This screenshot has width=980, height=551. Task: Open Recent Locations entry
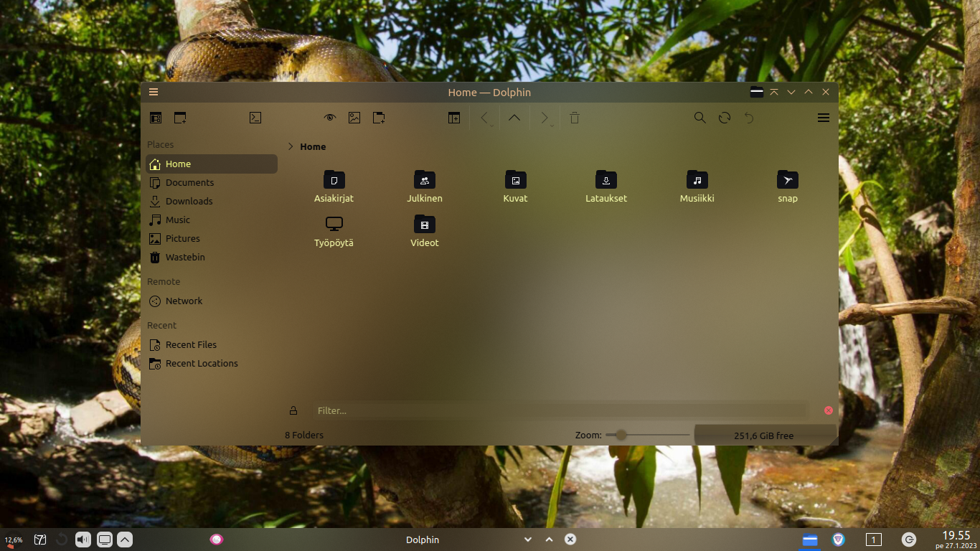[212, 363]
